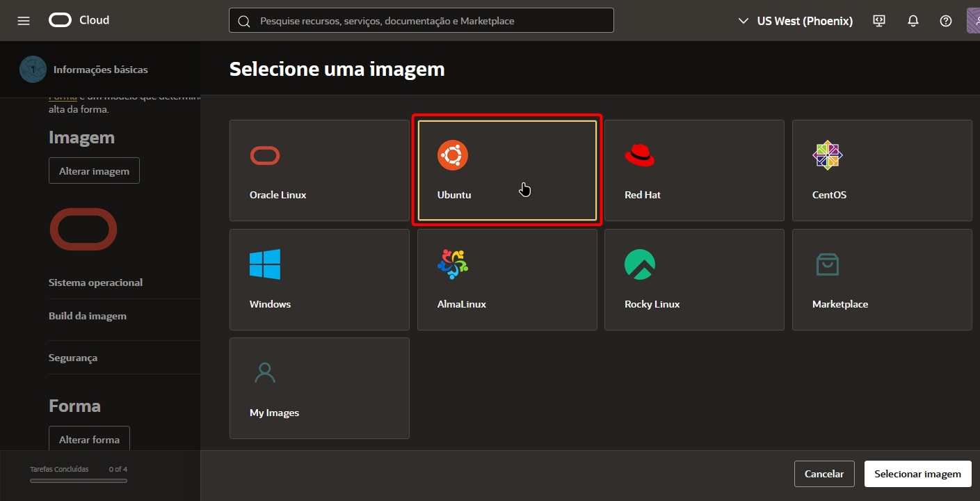Choose the CentOS card label
The image size is (980, 501).
pyautogui.click(x=830, y=195)
